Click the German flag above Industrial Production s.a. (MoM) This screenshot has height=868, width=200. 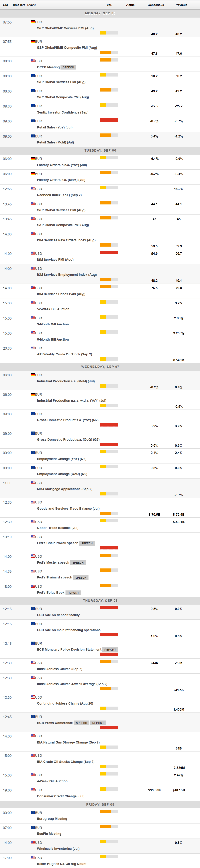[33, 375]
